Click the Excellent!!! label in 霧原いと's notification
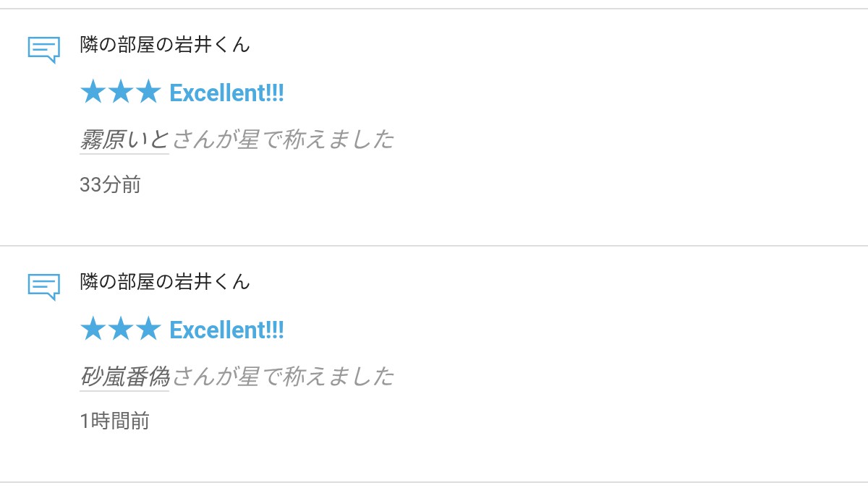Image resolution: width=868 pixels, height=493 pixels. click(x=226, y=93)
